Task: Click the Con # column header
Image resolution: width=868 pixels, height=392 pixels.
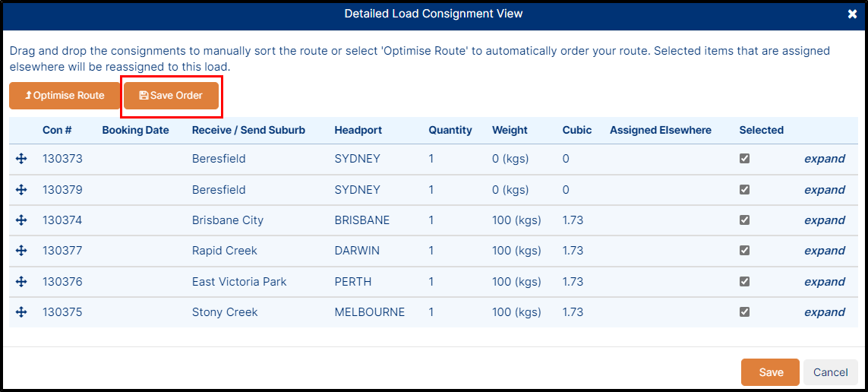Action: [57, 130]
